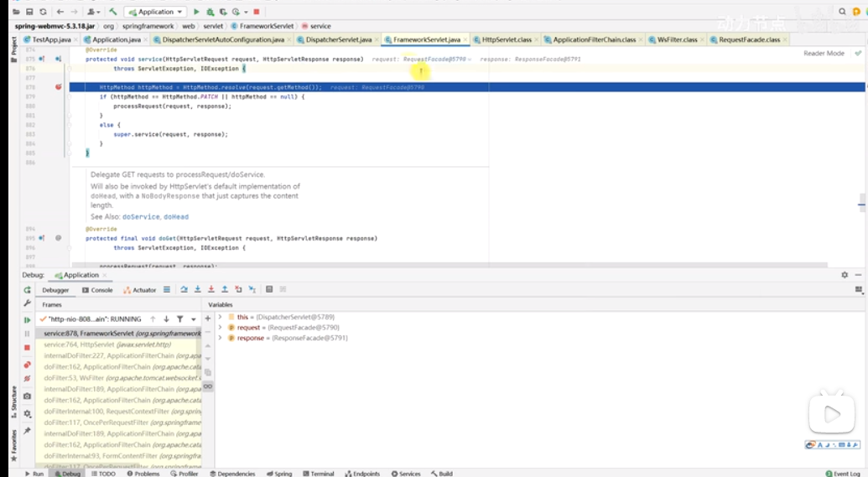Open Terminal tool window button

[319, 474]
